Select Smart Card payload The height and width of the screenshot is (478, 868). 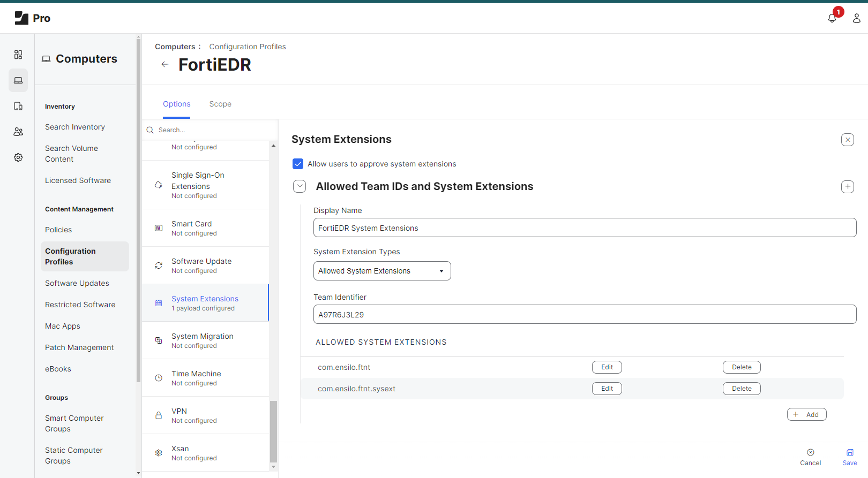click(205, 228)
